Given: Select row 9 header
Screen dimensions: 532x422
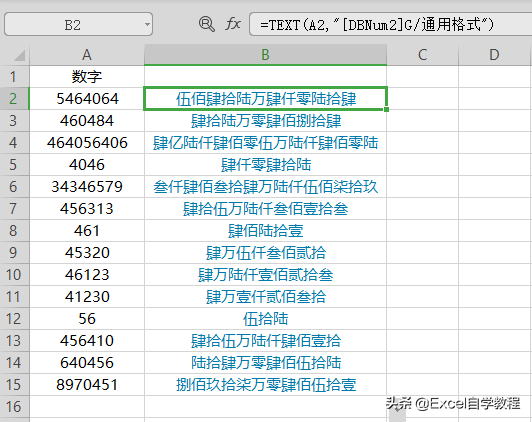Looking at the screenshot, I should tap(14, 253).
